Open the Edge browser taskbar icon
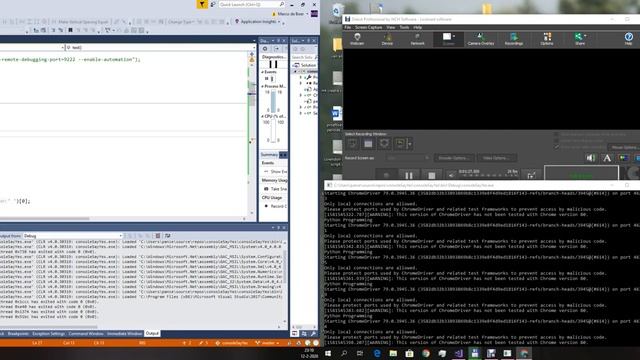 [x=377, y=353]
